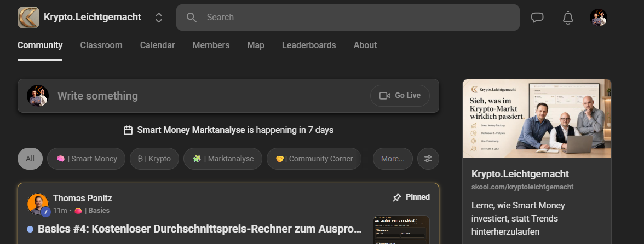
Task: Click the Krypto.Leichtgemacht group name in header
Action: pyautogui.click(x=93, y=17)
